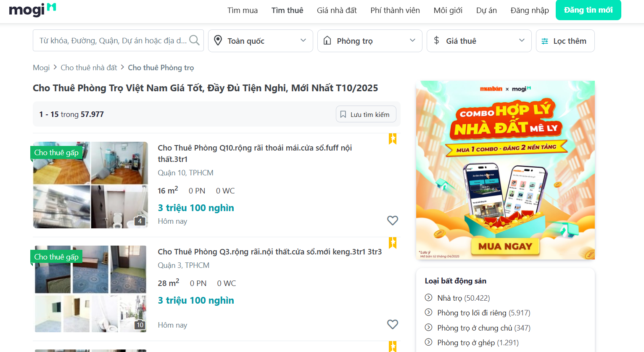Image resolution: width=644 pixels, height=352 pixels.
Task: Open the Giá thuê price dropdown
Action: point(521,40)
